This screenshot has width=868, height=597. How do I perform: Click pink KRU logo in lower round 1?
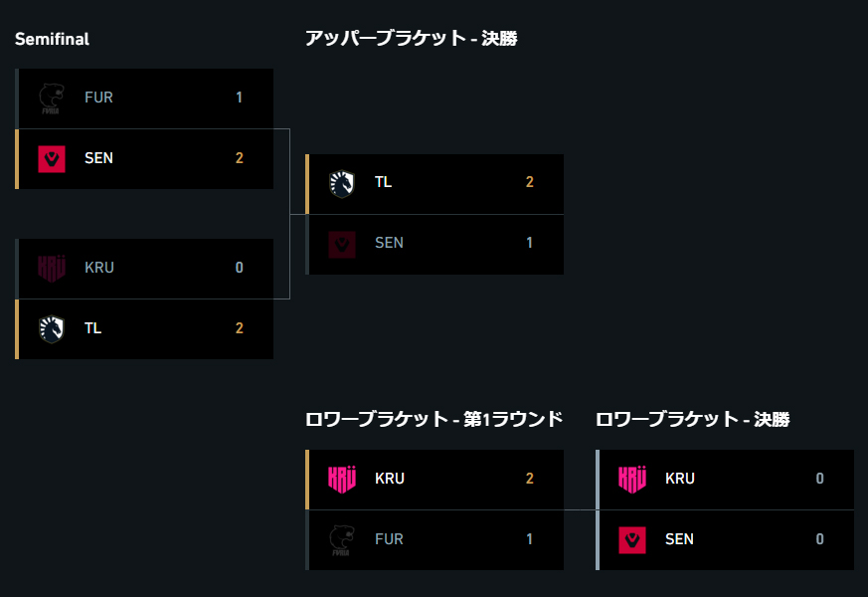(x=342, y=479)
